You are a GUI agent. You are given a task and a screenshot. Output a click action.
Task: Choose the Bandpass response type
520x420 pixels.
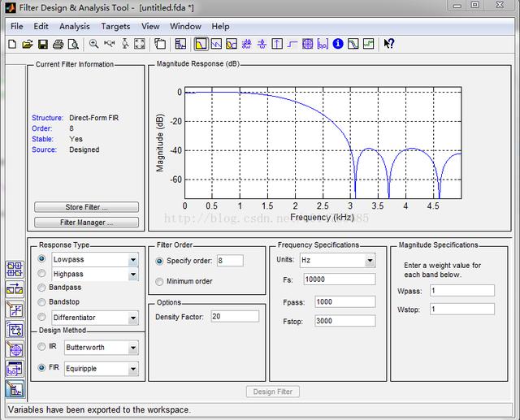(x=41, y=288)
